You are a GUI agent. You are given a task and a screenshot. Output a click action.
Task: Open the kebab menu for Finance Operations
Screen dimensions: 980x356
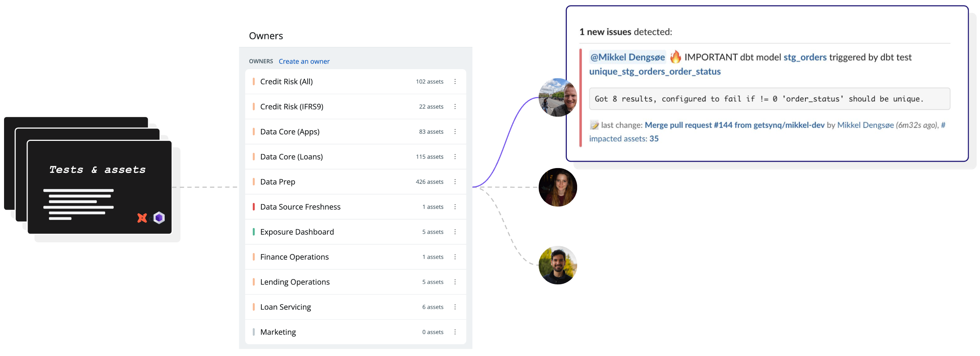pyautogui.click(x=455, y=257)
